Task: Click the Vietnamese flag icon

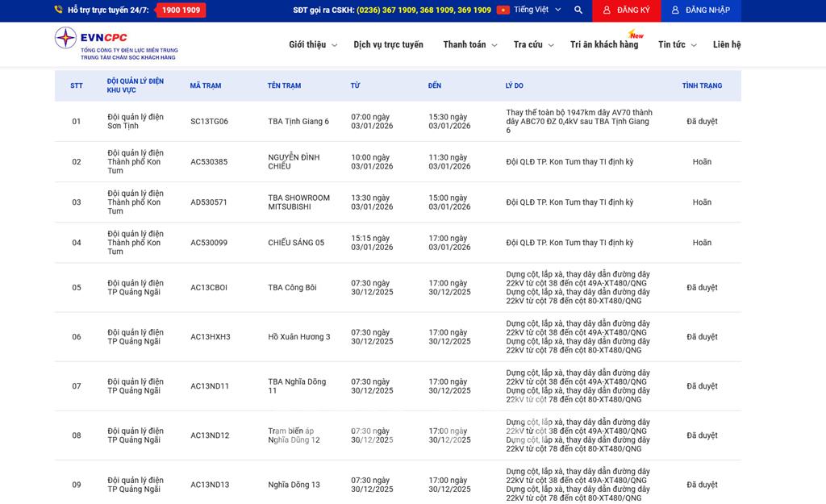Action: coord(503,10)
